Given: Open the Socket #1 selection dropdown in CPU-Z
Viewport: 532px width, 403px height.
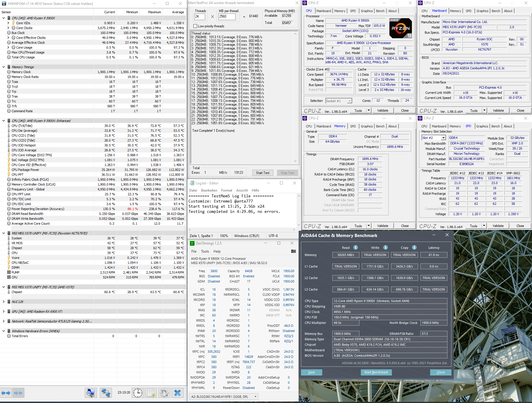Looking at the screenshot, I should click(x=339, y=101).
